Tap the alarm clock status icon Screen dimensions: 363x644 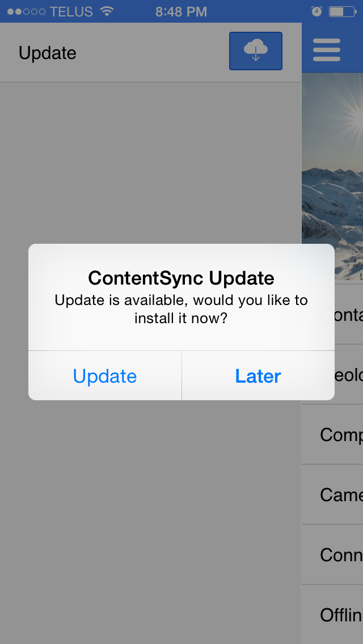coord(316,11)
